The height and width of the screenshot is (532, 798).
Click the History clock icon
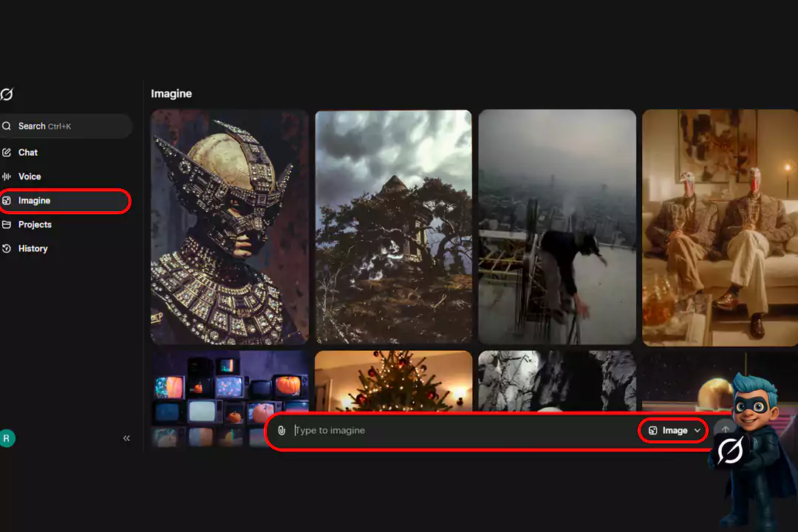coord(7,249)
